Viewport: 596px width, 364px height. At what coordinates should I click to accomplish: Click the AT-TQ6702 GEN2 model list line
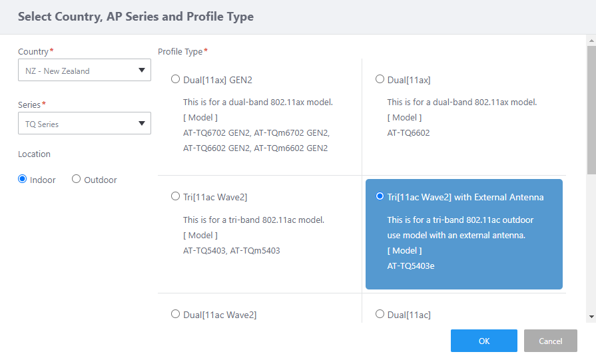(x=256, y=132)
